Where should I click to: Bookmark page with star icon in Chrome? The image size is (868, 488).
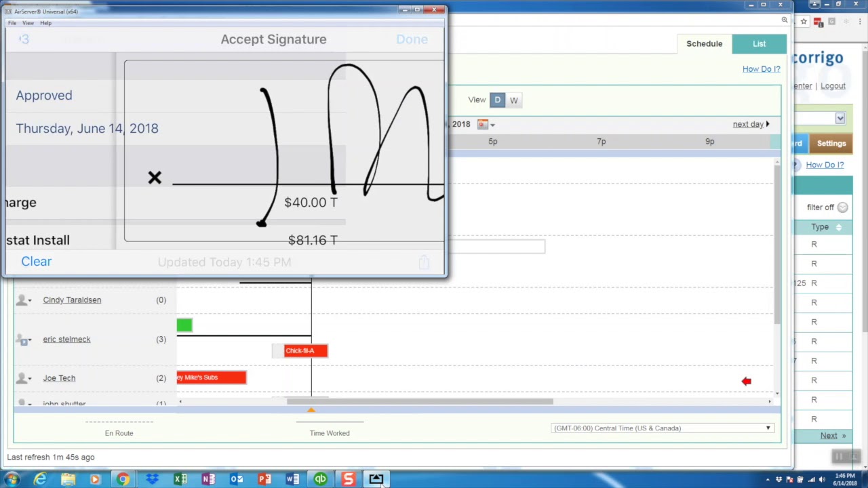[804, 21]
